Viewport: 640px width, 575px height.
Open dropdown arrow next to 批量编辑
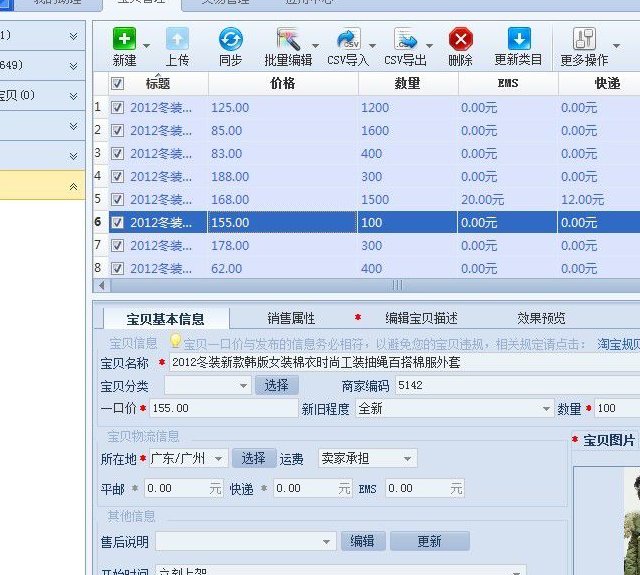tap(315, 45)
